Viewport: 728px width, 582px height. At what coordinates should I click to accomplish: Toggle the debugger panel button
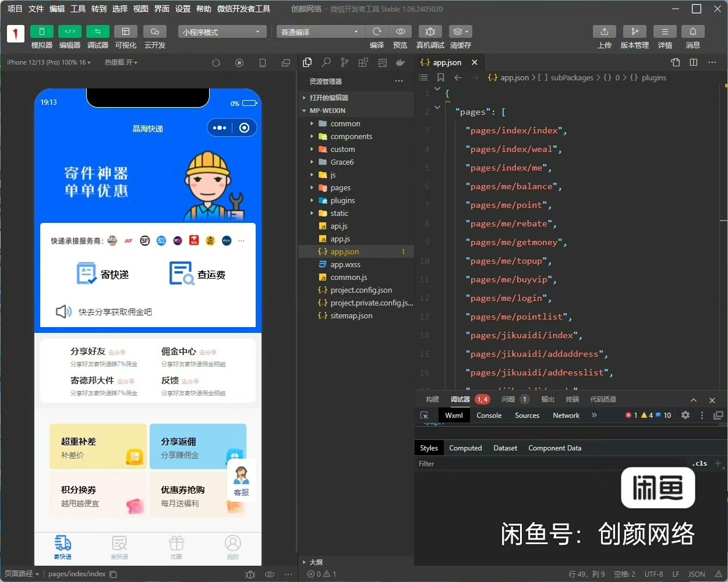98,31
